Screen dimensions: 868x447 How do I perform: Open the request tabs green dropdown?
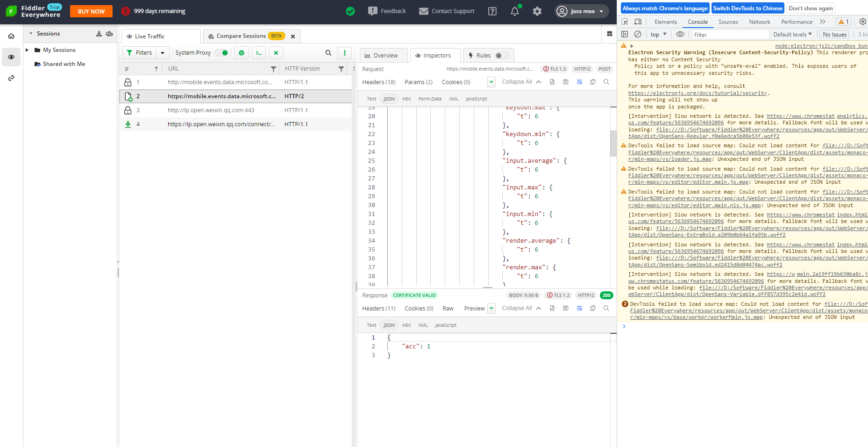pos(491,82)
